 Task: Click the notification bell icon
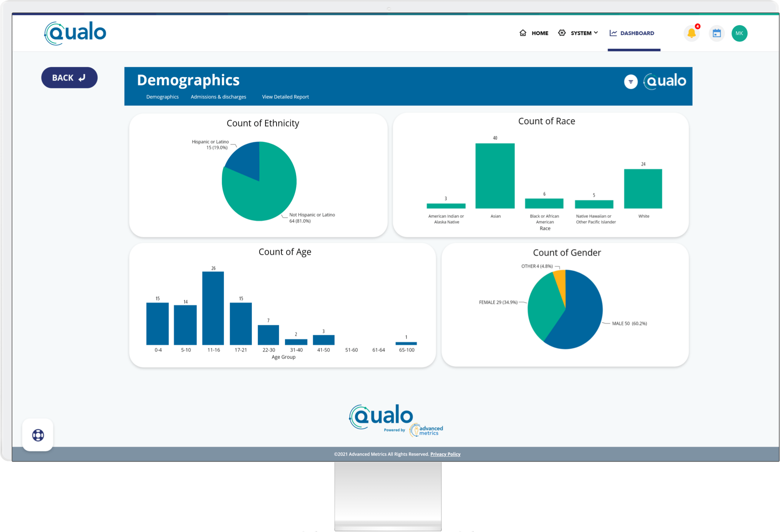coord(691,33)
